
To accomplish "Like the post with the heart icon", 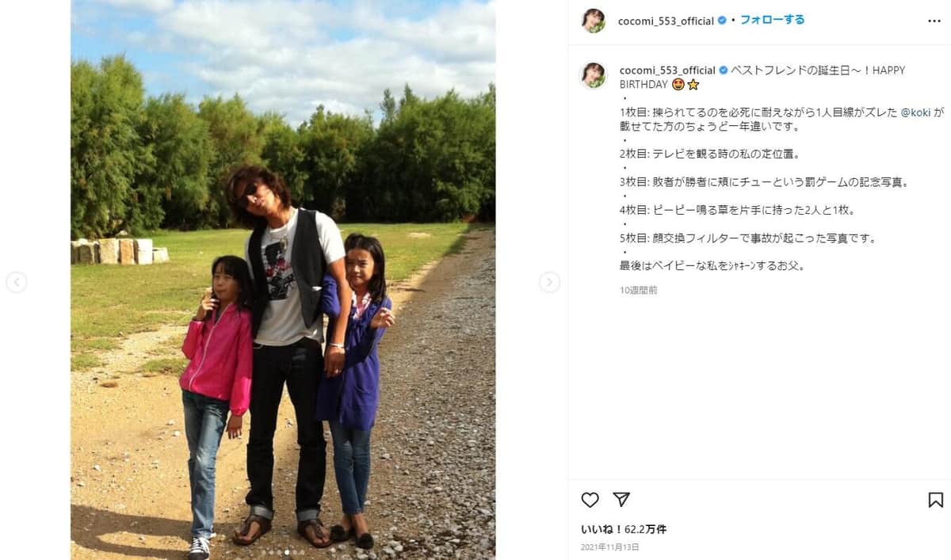I will (590, 500).
